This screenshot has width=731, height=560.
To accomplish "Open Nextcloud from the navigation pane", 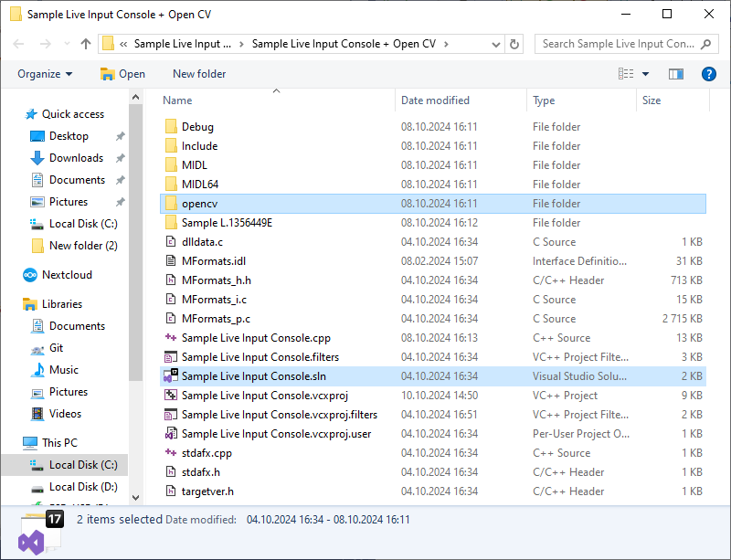I will point(58,275).
